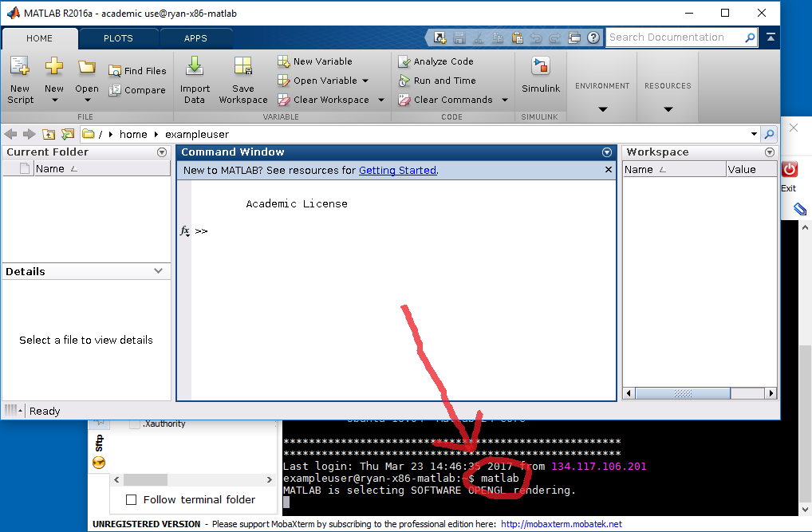Click MobaXterm file list scrollbar right arrow
This screenshot has height=532, width=812.
[270, 479]
